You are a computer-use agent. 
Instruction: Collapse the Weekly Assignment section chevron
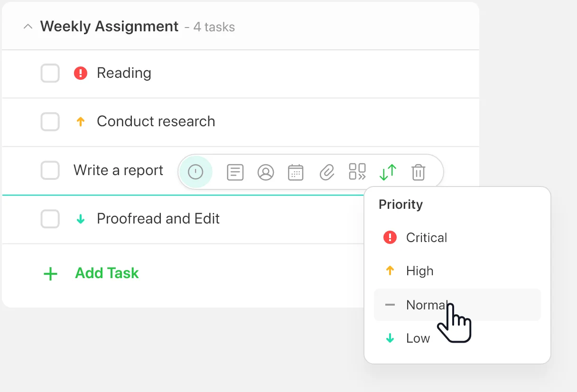tap(28, 27)
